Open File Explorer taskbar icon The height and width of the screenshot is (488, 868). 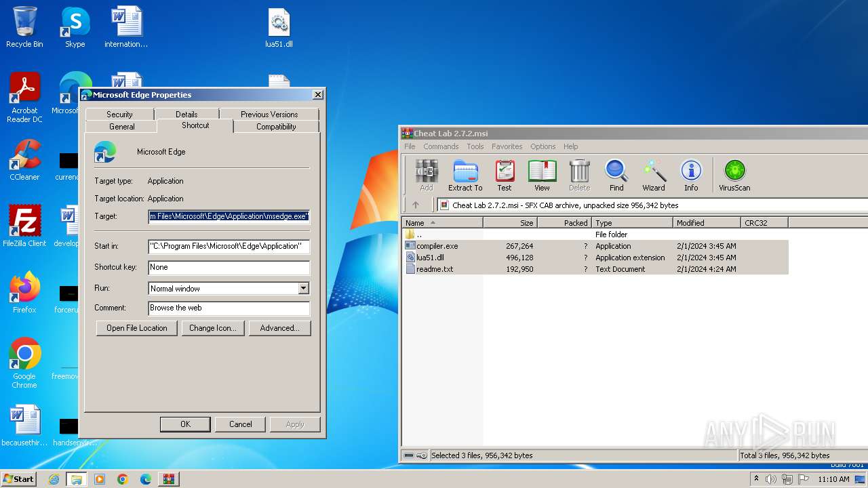[77, 479]
